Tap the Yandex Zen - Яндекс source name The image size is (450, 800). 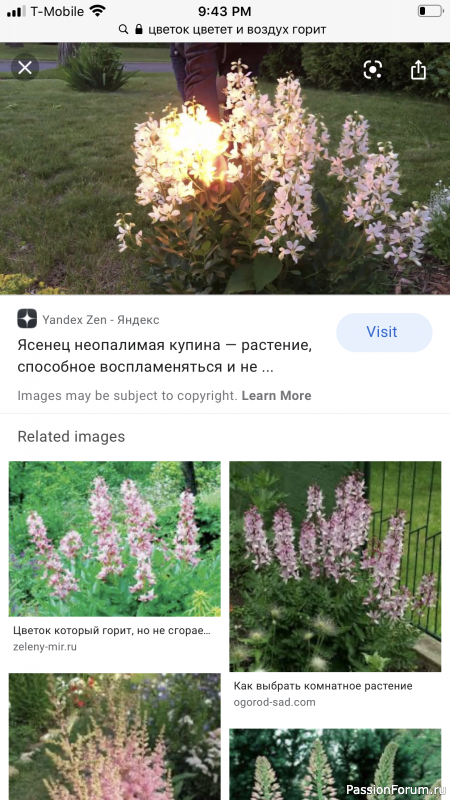(x=101, y=320)
